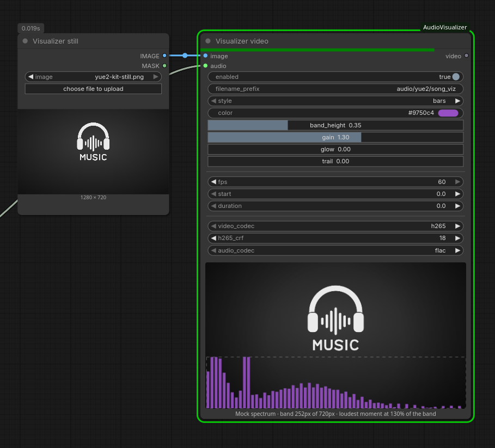Click the color hex value #9750c4
Screen dimensions: 495x448
click(421, 113)
